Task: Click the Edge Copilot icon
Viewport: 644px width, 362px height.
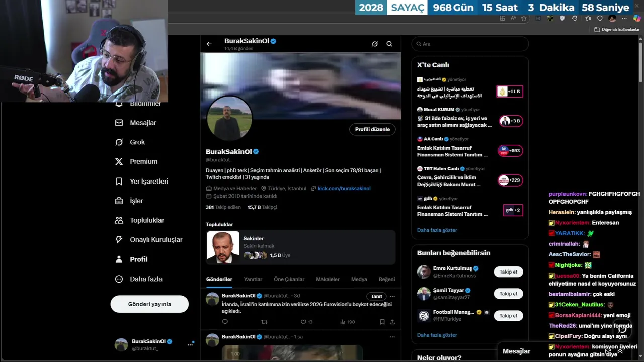Action: click(637, 18)
